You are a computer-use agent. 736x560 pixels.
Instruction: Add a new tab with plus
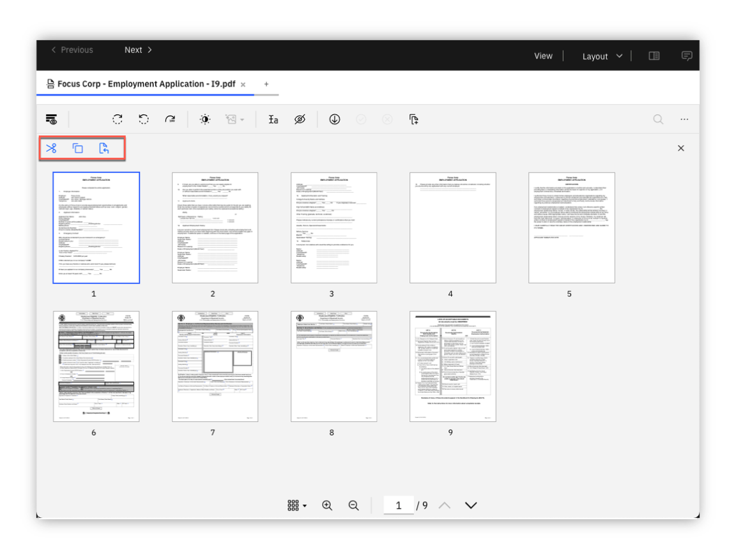coord(266,84)
